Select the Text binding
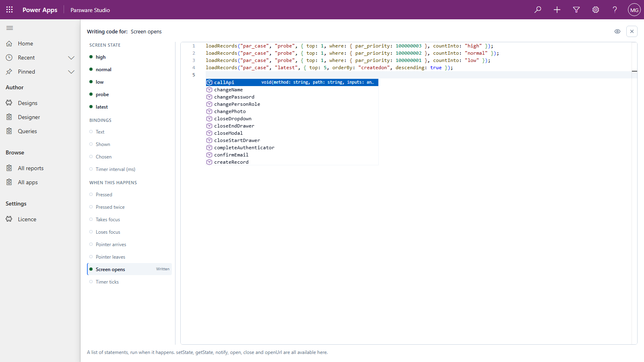644x362 pixels. click(129, 132)
